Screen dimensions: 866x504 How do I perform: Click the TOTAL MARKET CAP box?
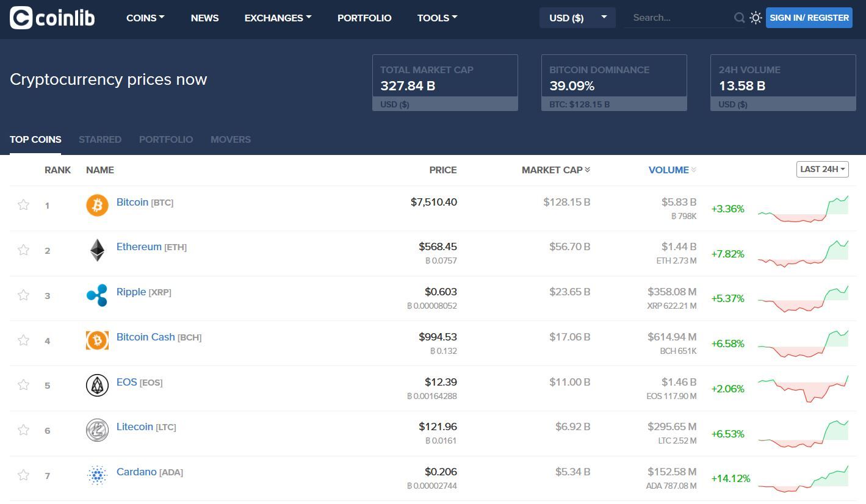click(x=445, y=82)
